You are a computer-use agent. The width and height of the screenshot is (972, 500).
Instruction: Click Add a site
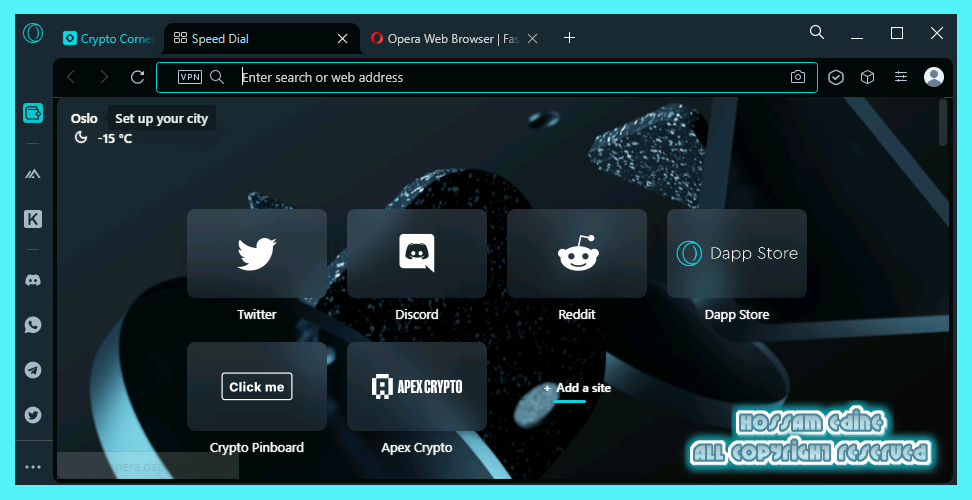577,388
